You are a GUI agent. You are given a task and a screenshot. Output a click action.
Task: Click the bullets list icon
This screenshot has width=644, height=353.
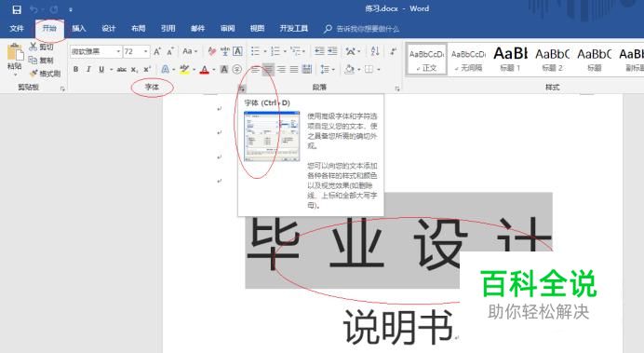click(x=256, y=51)
